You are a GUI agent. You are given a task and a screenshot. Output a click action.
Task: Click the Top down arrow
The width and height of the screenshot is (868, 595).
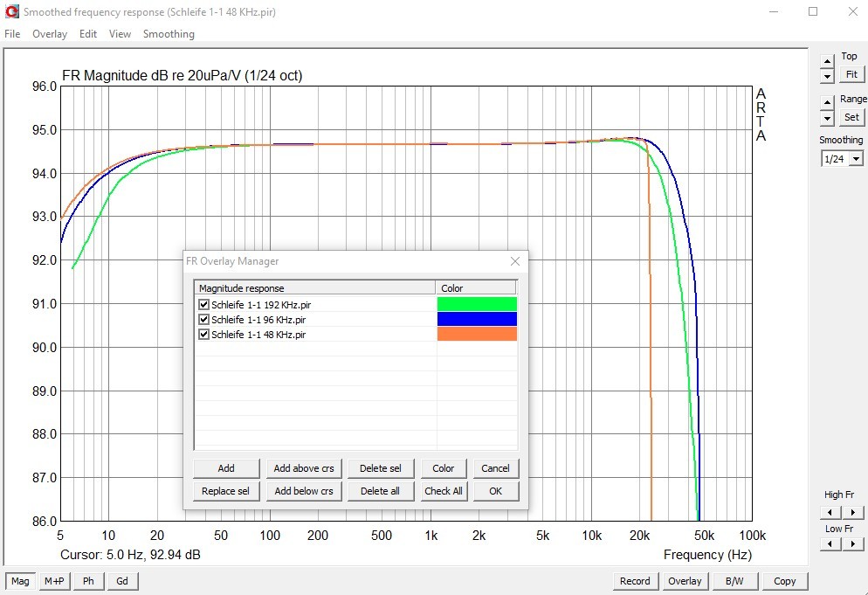point(827,76)
